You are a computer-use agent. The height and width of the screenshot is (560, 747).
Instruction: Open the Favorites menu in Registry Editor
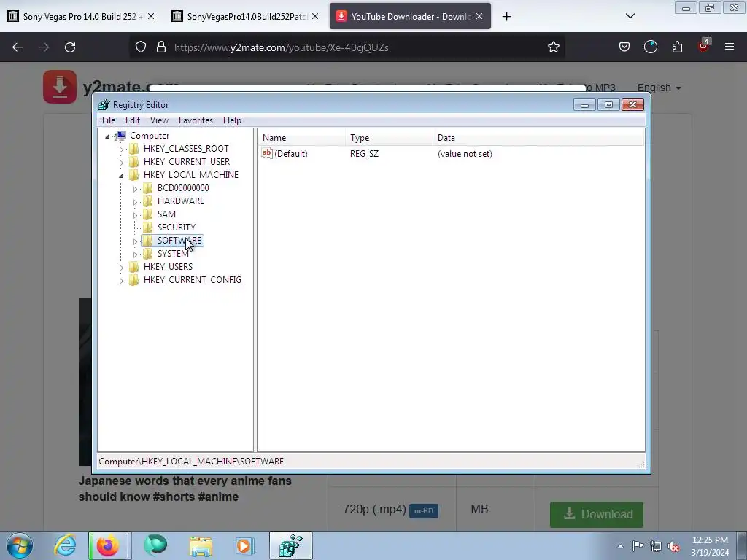point(196,120)
